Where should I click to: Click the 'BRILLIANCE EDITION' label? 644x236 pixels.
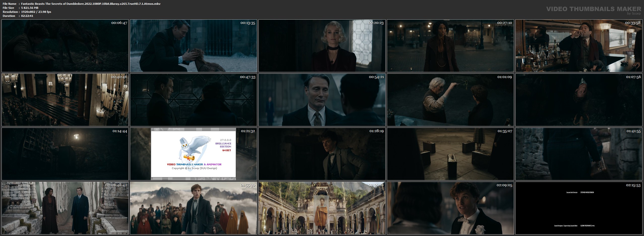[223, 145]
